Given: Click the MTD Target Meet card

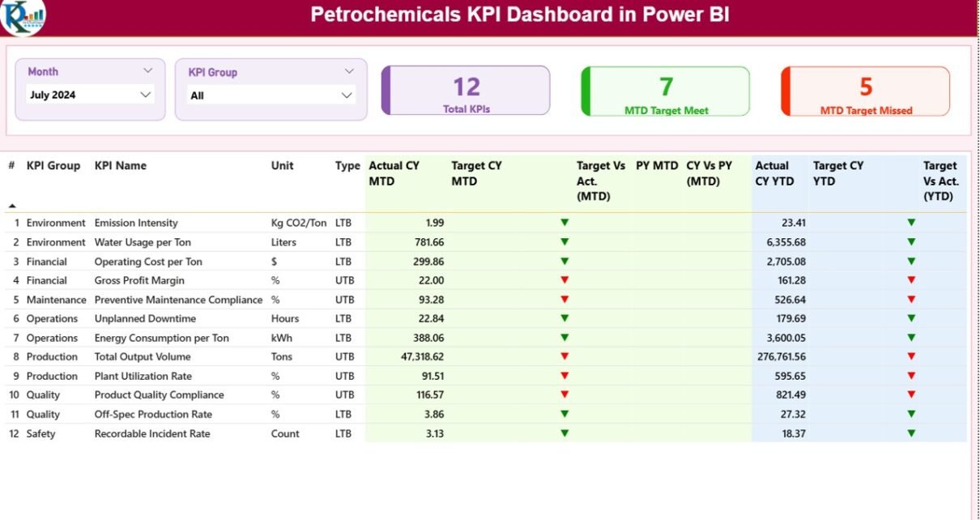Looking at the screenshot, I should 666,92.
